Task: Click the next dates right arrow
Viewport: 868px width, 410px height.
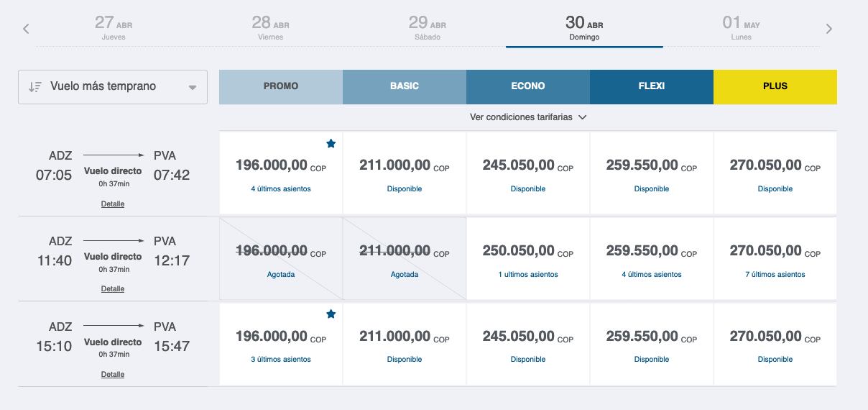Action: 829,29
